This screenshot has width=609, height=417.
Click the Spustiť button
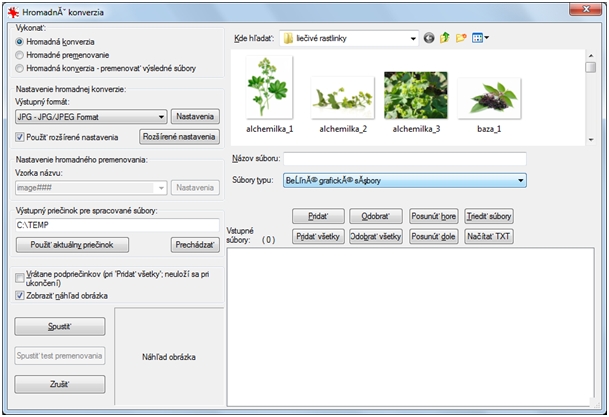click(60, 327)
